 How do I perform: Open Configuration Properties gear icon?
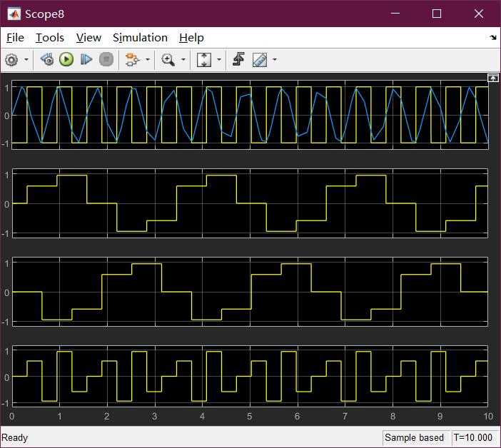[x=11, y=60]
